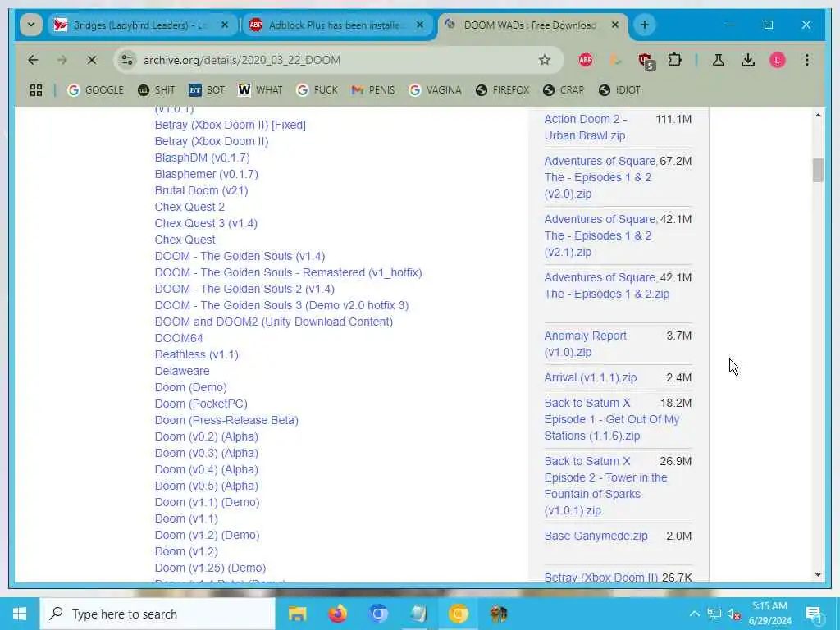Viewport: 840px width, 630px height.
Task: Open the Extensions puzzle piece menu
Action: (x=674, y=60)
